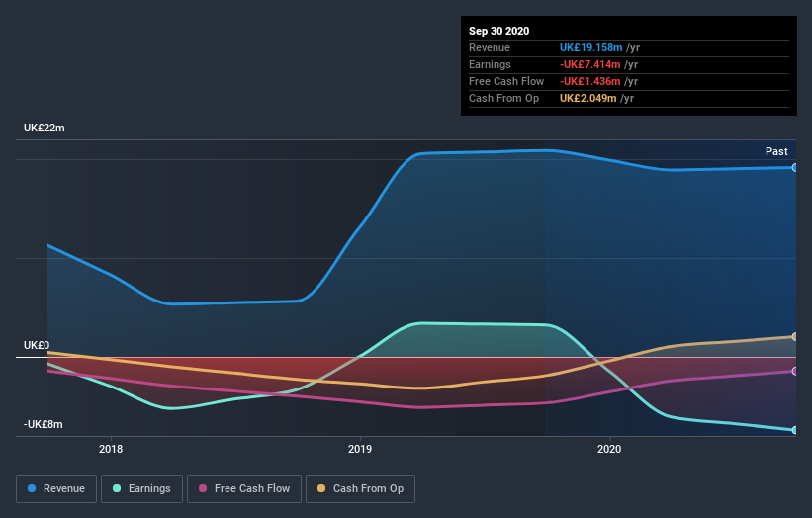Click the UK£19.158m revenue value

pyautogui.click(x=590, y=47)
